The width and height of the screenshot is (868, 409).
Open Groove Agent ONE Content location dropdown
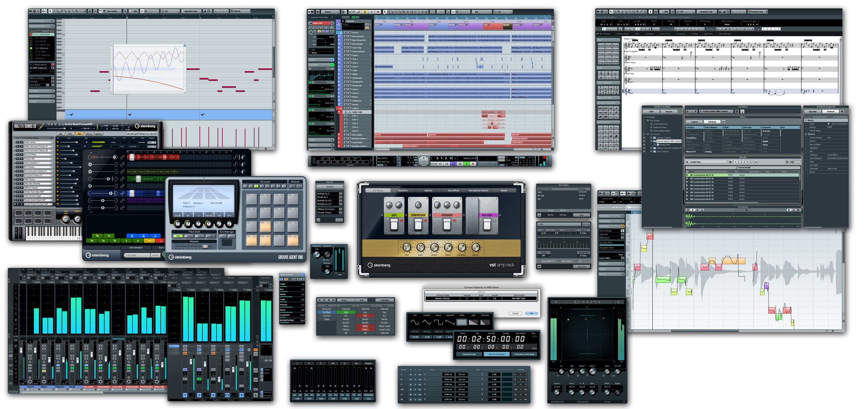point(716,111)
